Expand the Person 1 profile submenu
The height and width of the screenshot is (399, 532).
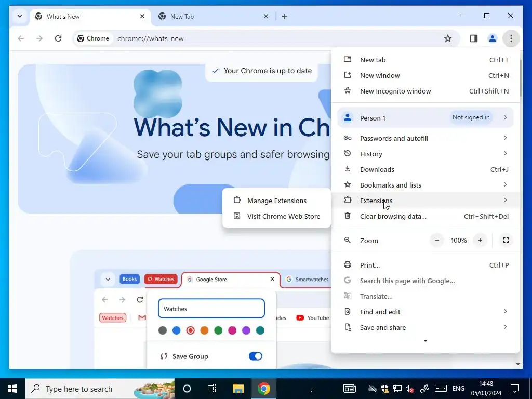(425, 118)
